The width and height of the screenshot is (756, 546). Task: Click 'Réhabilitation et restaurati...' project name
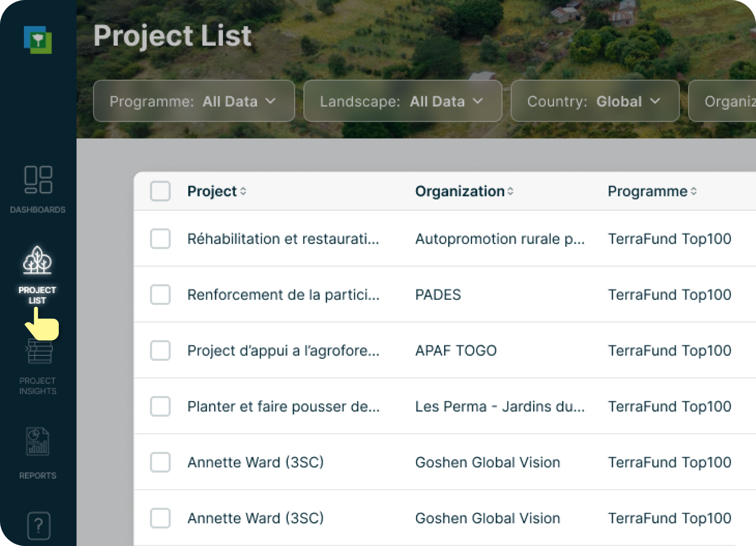[283, 239]
